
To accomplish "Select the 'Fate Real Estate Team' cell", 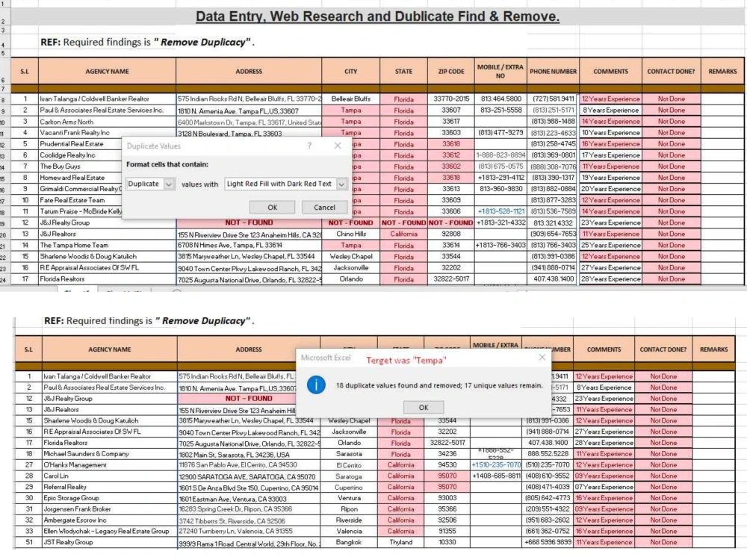I will click(x=80, y=200).
